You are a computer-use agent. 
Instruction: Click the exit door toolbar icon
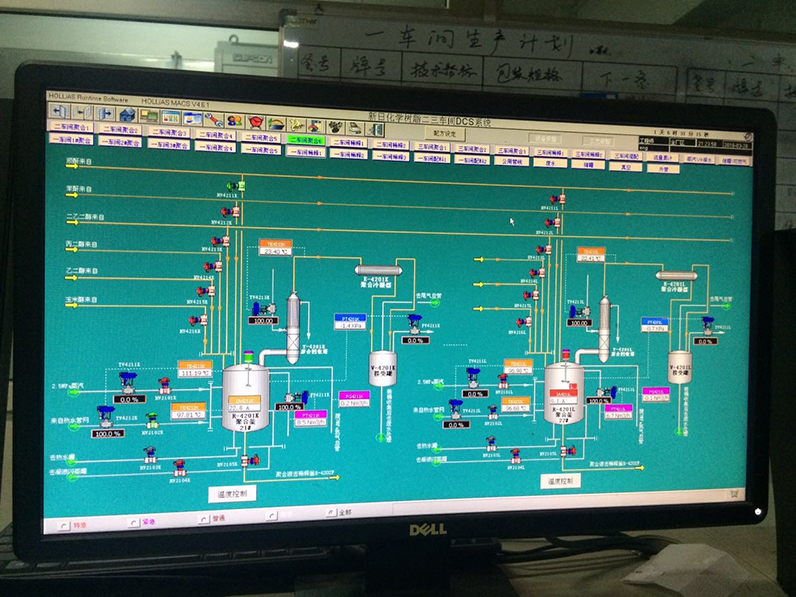coord(376,129)
